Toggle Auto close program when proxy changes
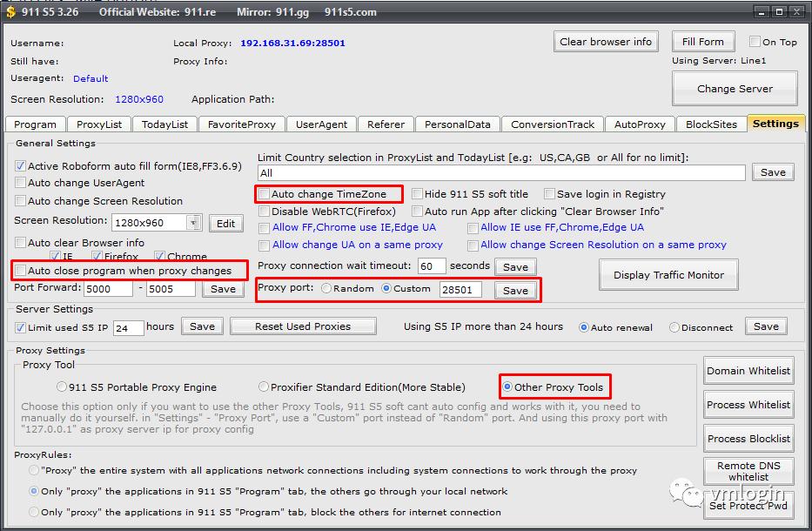This screenshot has height=531, width=812. (x=20, y=271)
